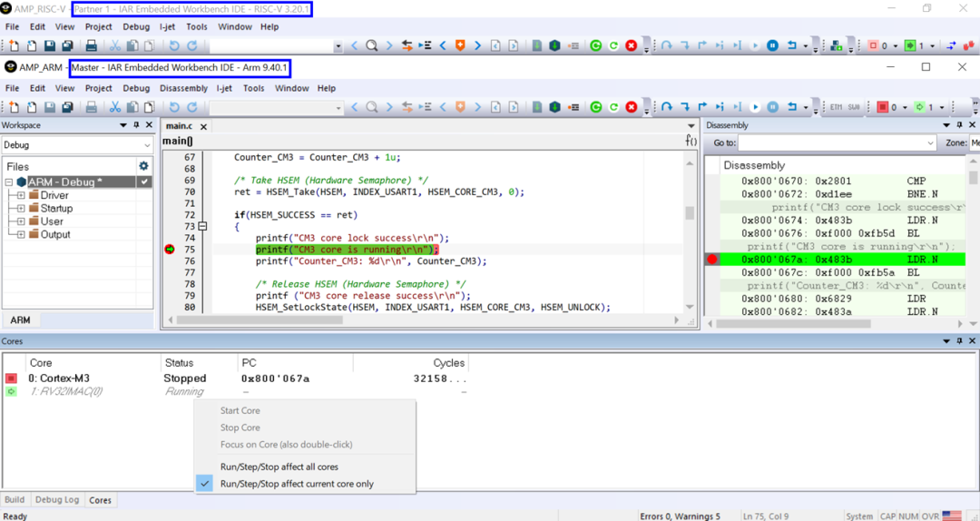Screen dimensions: 980x521
Task: Open Go to dropdown in Disassembly panel
Action: click(x=930, y=143)
